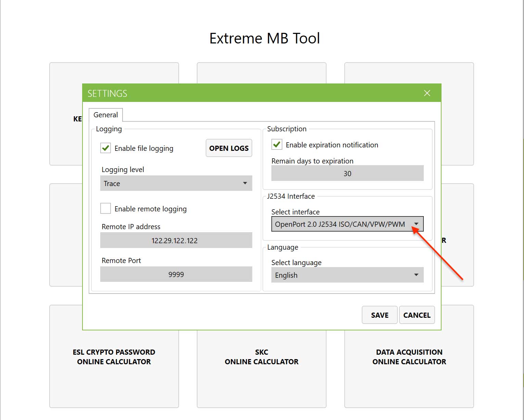Image resolution: width=524 pixels, height=420 pixels.
Task: Click the dropdown arrow marked by red arrow
Action: pos(416,224)
